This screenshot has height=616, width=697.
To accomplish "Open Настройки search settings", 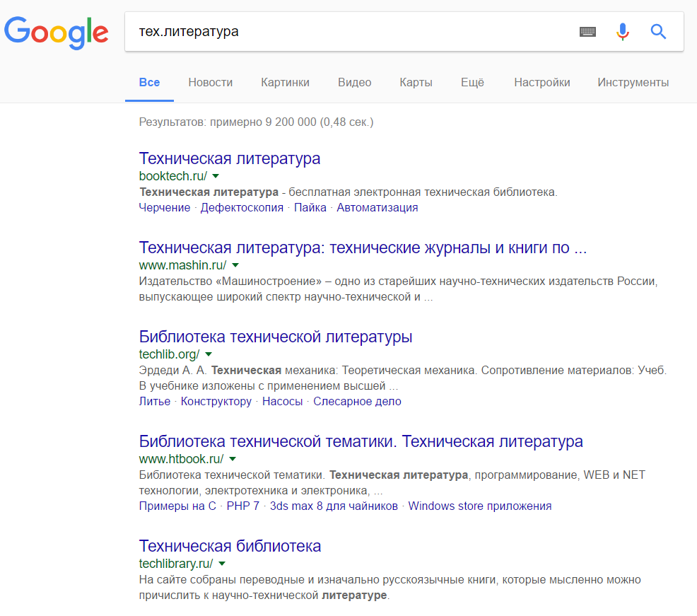I will pyautogui.click(x=542, y=82).
